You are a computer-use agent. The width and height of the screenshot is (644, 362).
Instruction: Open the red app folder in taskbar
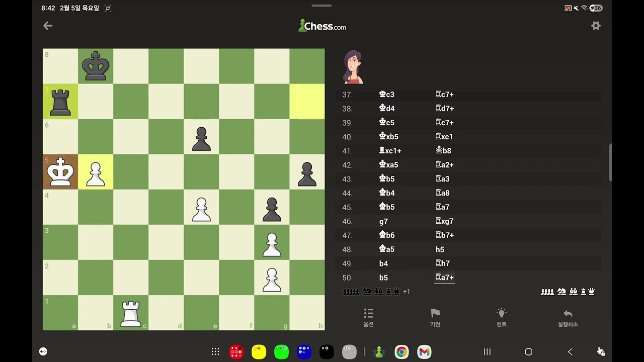[x=236, y=352]
